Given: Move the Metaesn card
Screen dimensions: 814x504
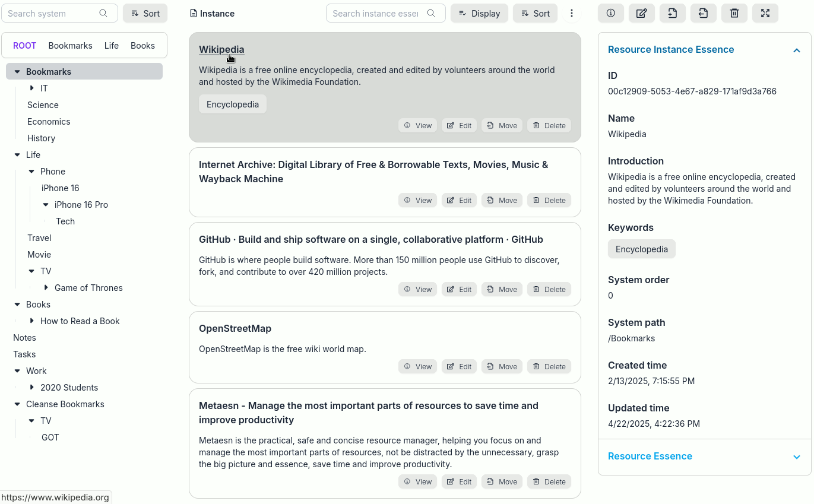Looking at the screenshot, I should pos(502,481).
